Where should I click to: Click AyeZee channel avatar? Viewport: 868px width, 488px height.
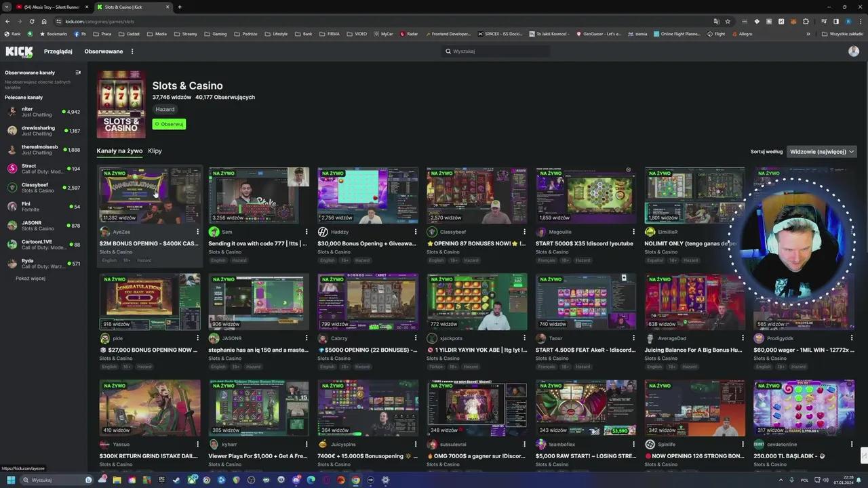coord(104,232)
